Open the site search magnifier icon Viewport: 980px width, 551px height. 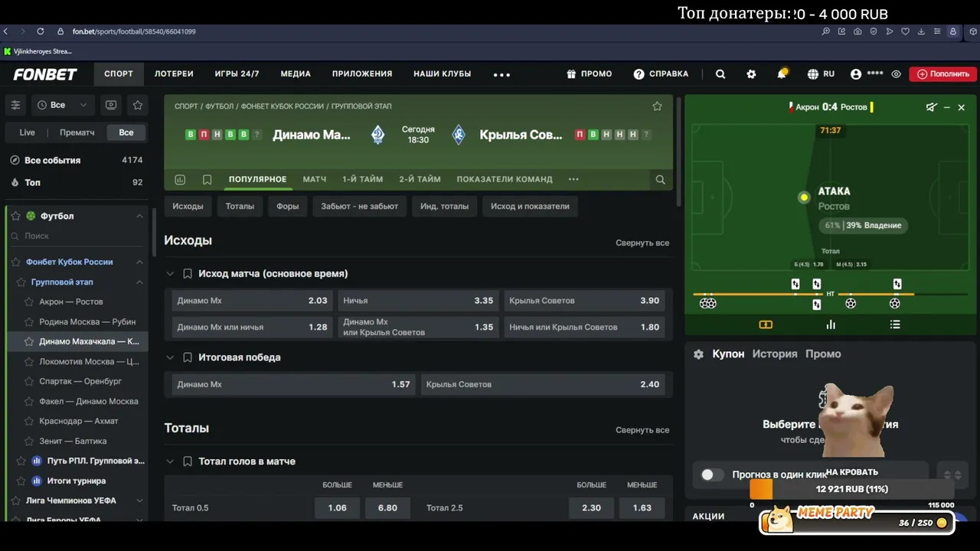coord(720,74)
